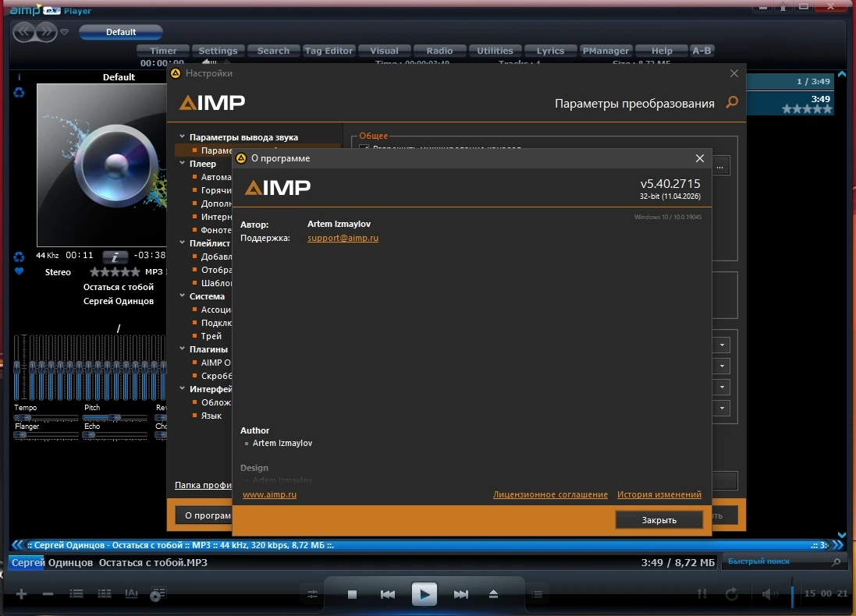Open the История изменений link

[659, 494]
